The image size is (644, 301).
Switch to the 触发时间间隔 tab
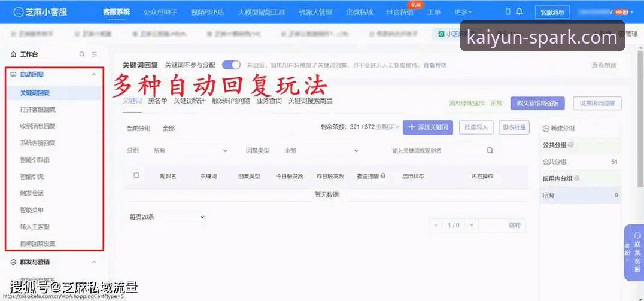(231, 101)
